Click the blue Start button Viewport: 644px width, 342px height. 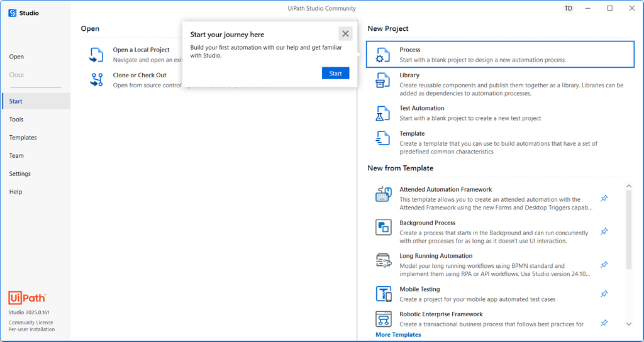336,73
